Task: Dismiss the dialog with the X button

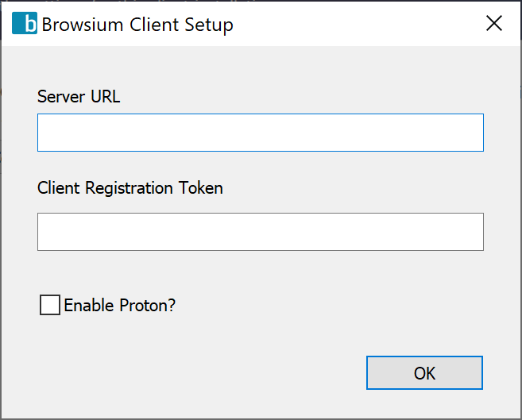Action: point(494,24)
